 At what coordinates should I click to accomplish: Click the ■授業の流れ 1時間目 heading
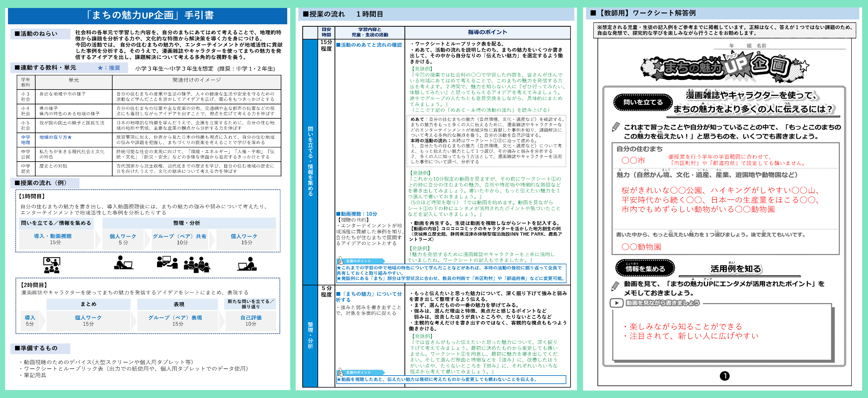pyautogui.click(x=343, y=14)
